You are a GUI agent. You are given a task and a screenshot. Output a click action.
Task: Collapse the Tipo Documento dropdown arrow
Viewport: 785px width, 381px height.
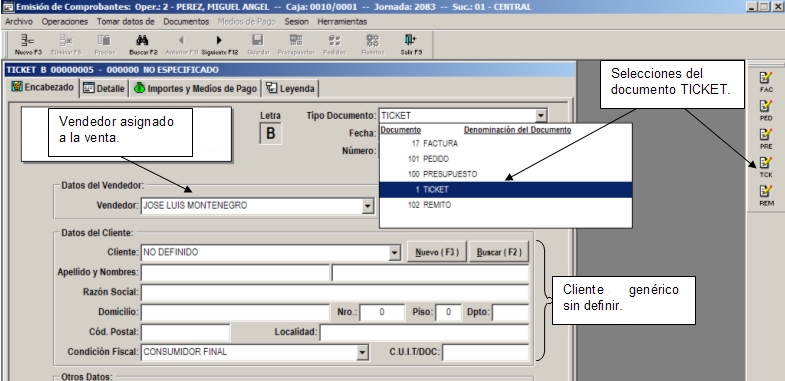(541, 116)
